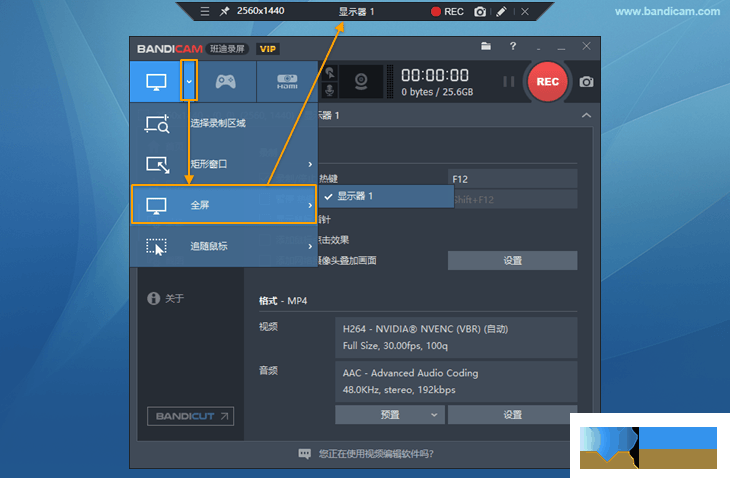
Task: Open the hamburger menu in the top recording bar
Action: pyautogui.click(x=205, y=12)
